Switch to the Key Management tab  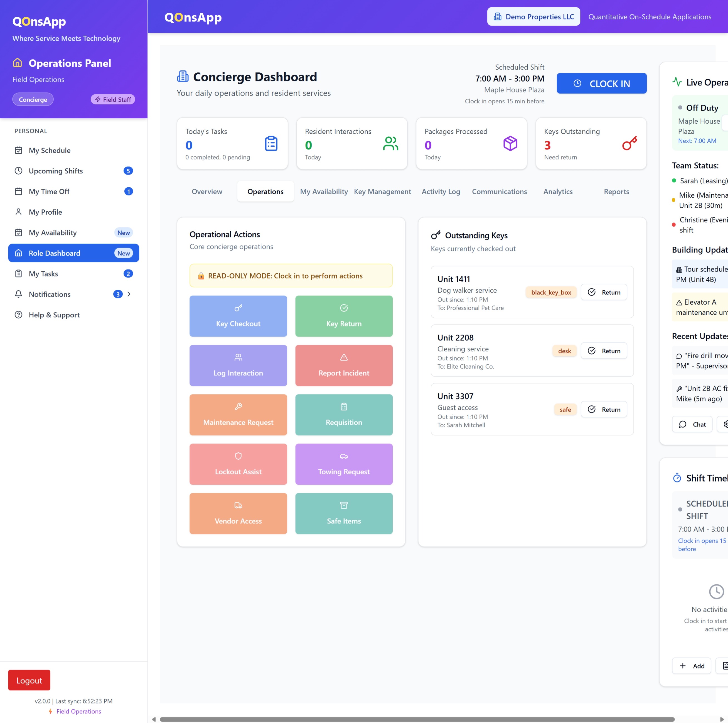382,192
